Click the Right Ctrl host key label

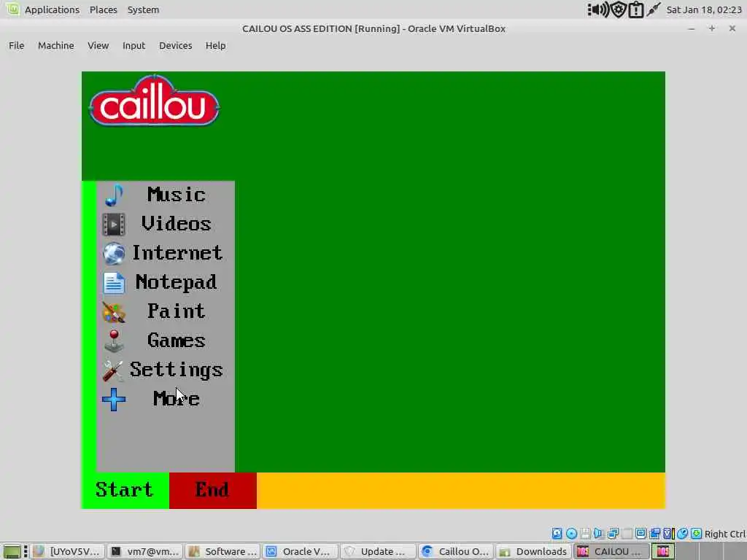click(724, 534)
